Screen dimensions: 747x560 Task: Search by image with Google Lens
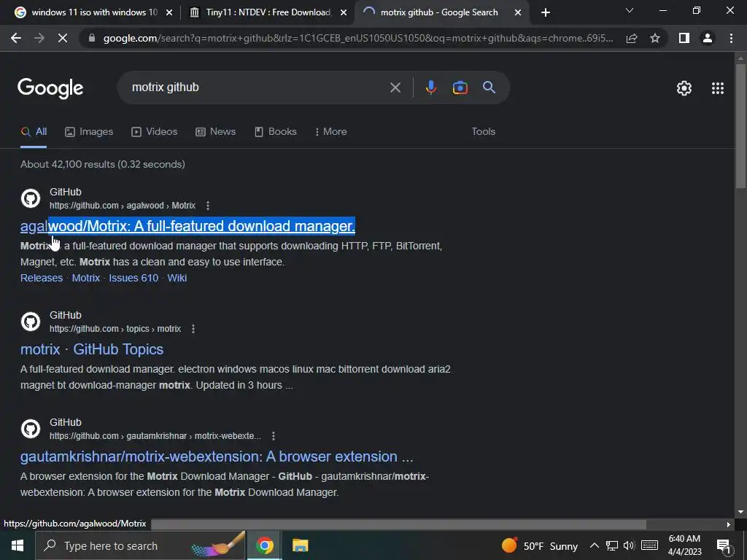tap(460, 87)
